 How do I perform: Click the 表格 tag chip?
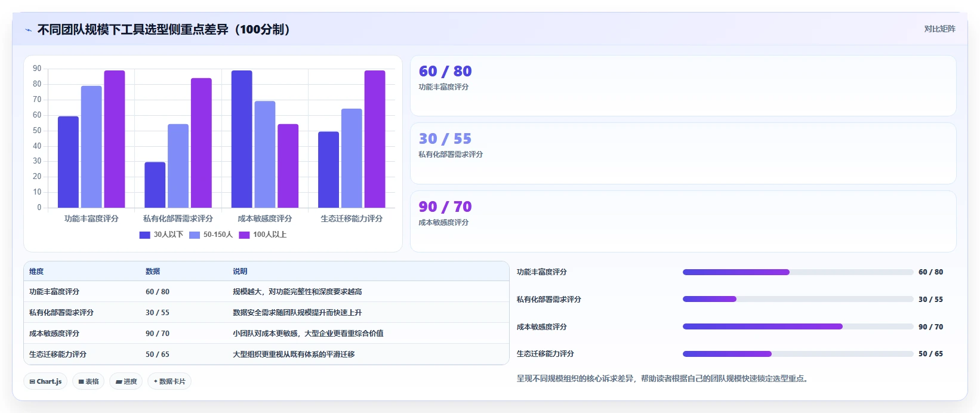click(88, 381)
